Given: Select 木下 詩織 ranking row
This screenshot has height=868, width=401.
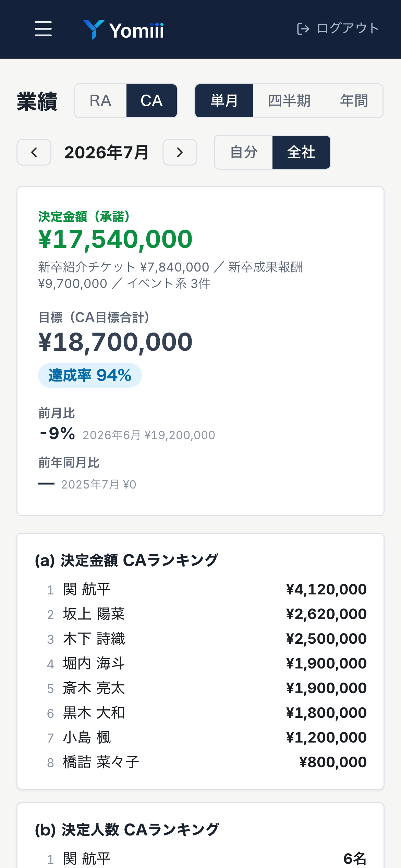Looking at the screenshot, I should (x=200, y=639).
